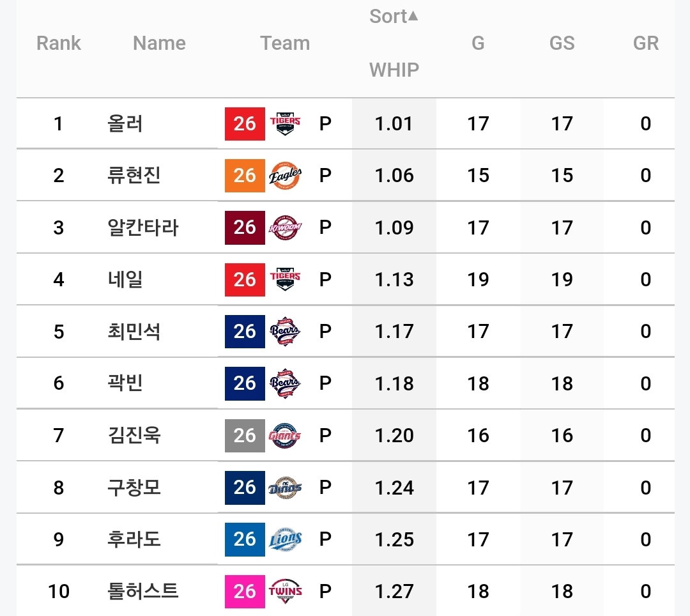Click the Name column header
Viewport: 690px width, 616px height.
tap(159, 43)
